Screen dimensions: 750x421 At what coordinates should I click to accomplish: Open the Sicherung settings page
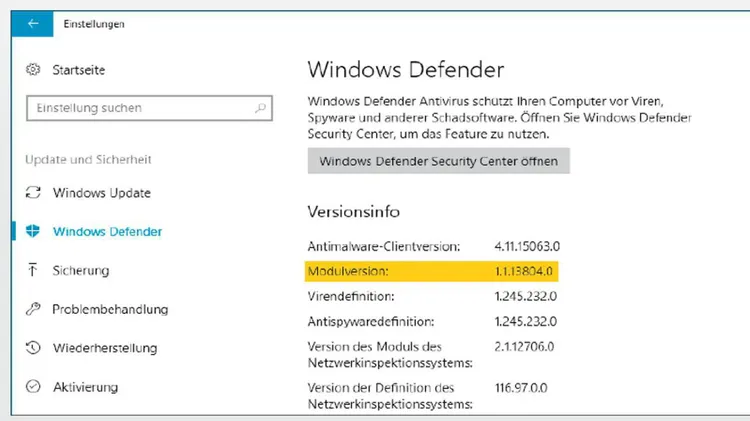pyautogui.click(x=81, y=271)
